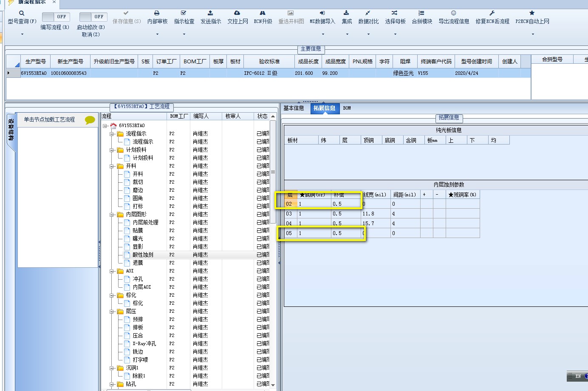588x391 pixels.
Task: Click home icon of 6V1553RTA0 root node
Action: tap(113, 125)
